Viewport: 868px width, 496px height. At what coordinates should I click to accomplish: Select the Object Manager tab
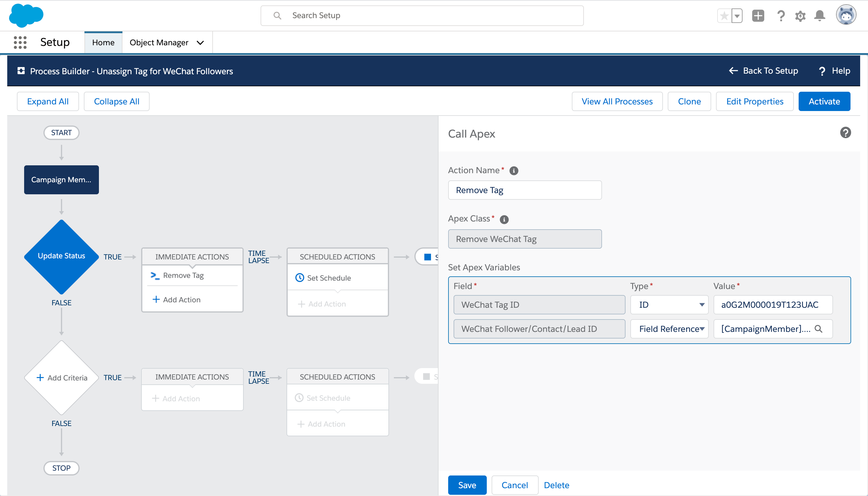click(x=159, y=43)
